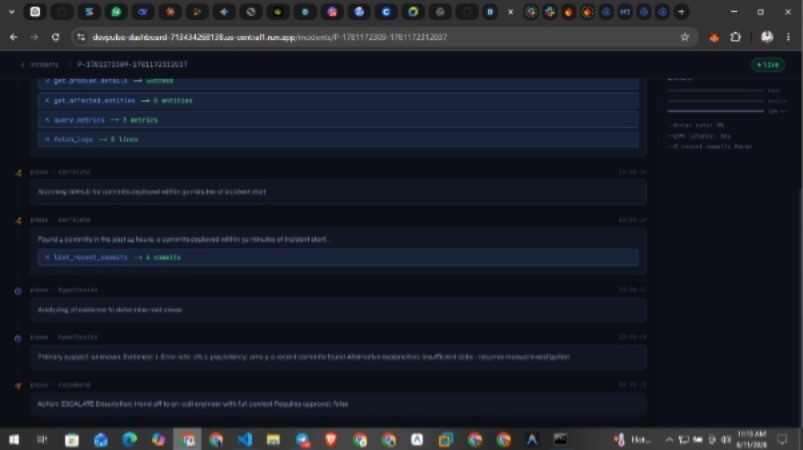
Task: Switch to the 'API' labeled browser tab
Action: click(625, 12)
